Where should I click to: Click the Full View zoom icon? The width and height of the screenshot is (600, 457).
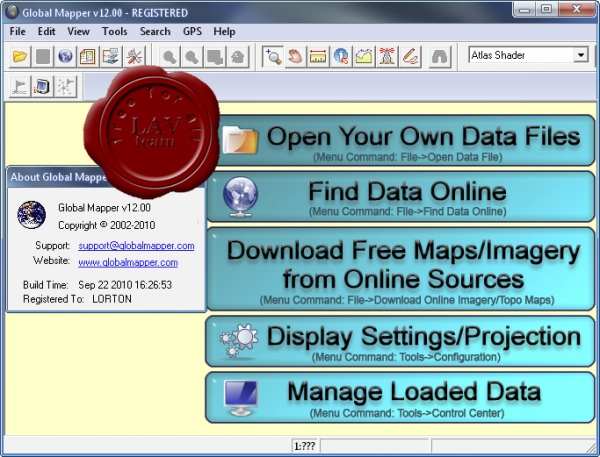click(215, 57)
